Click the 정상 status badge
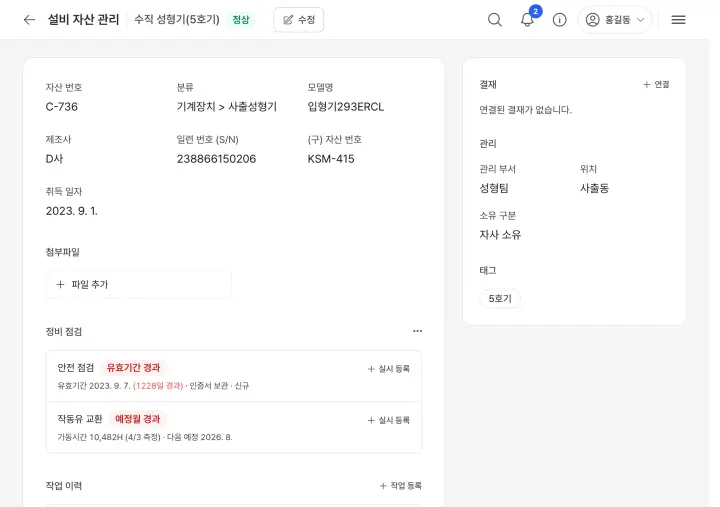 [x=241, y=20]
